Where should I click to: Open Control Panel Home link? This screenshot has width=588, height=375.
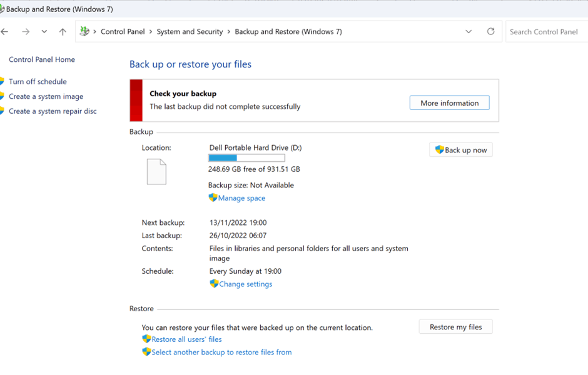coord(42,59)
